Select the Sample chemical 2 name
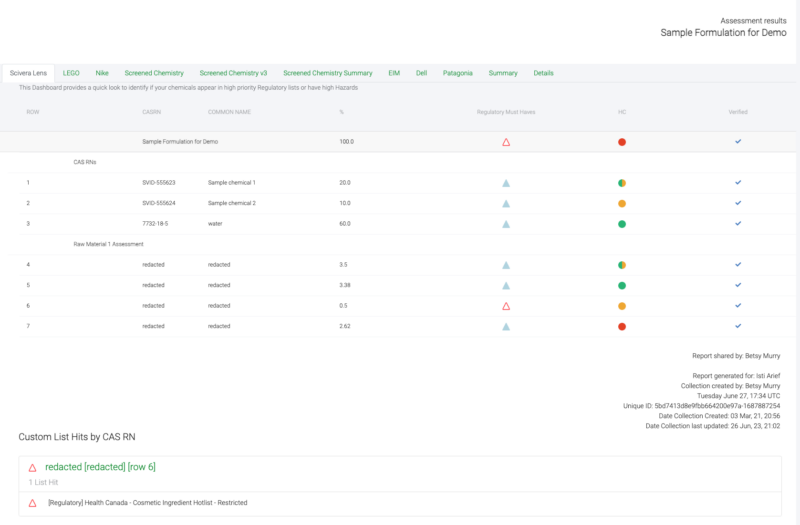Screen dimensions: 800x525 pyautogui.click(x=232, y=203)
